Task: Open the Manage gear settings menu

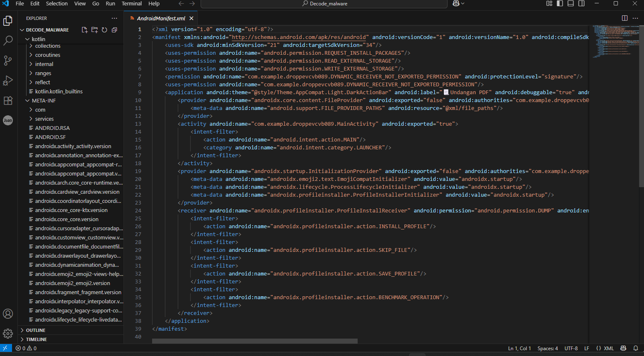Action: 8,334
